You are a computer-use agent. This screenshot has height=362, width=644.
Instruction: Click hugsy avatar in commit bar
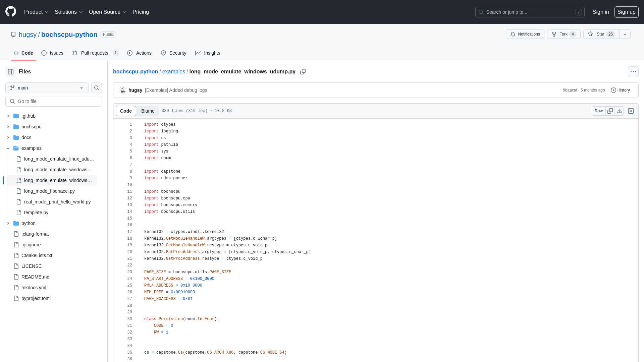(122, 90)
